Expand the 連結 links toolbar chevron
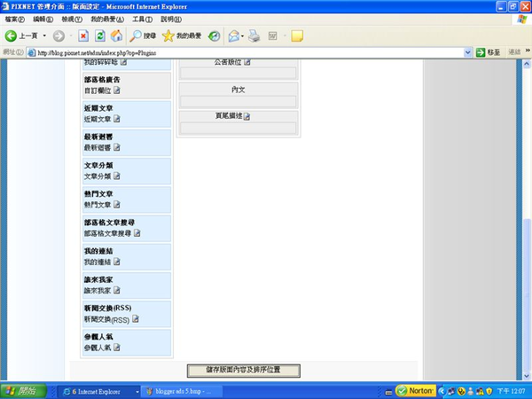532x399 pixels. click(x=528, y=51)
